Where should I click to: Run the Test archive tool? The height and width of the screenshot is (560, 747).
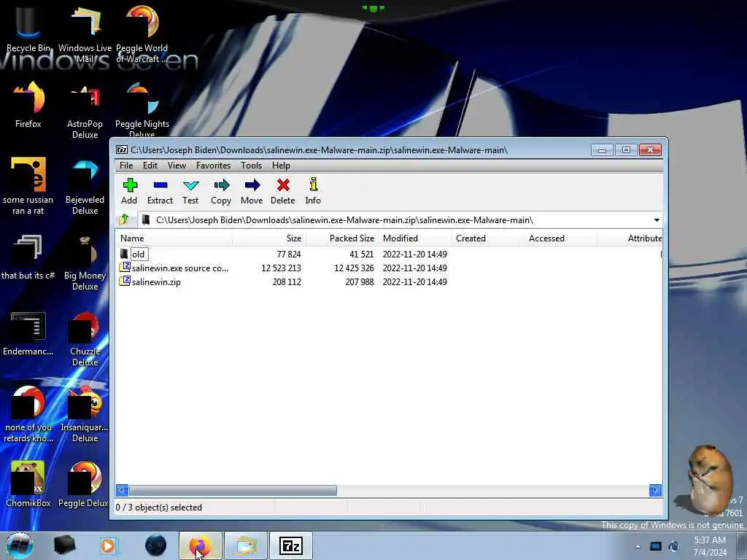[x=190, y=192]
